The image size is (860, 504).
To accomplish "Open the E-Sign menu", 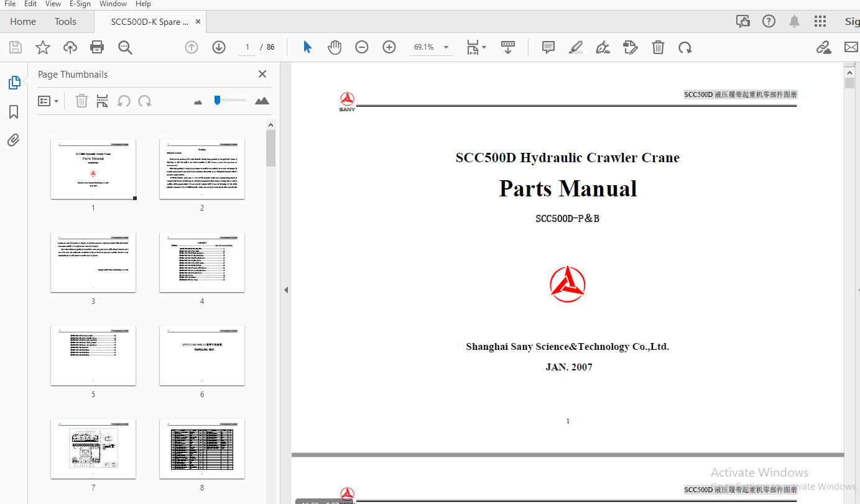I will [x=80, y=4].
